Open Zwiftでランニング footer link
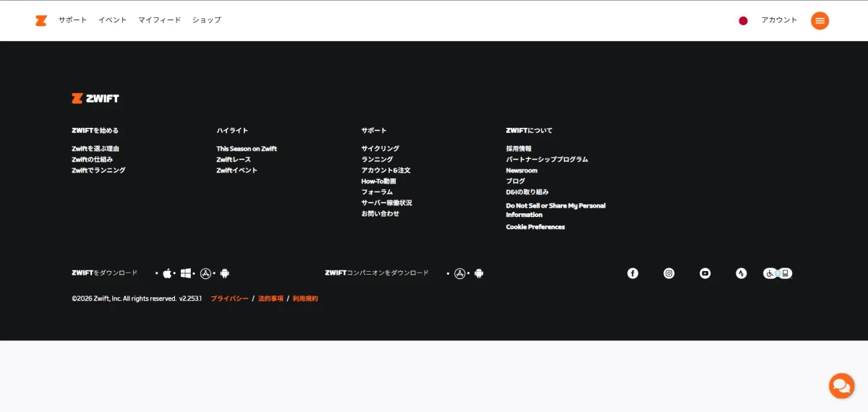 coord(98,171)
